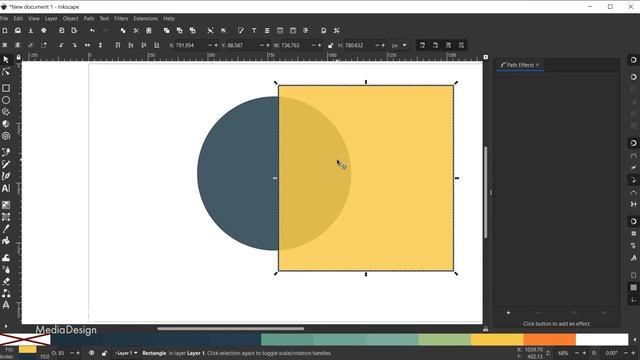Open the Object menu
Screen dimensions: 640x360
click(x=70, y=18)
